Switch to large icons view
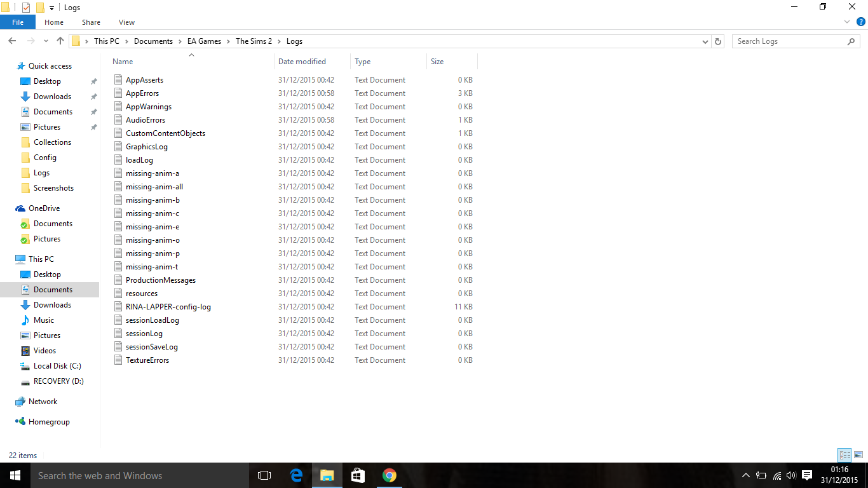The image size is (868, 488). point(858,455)
